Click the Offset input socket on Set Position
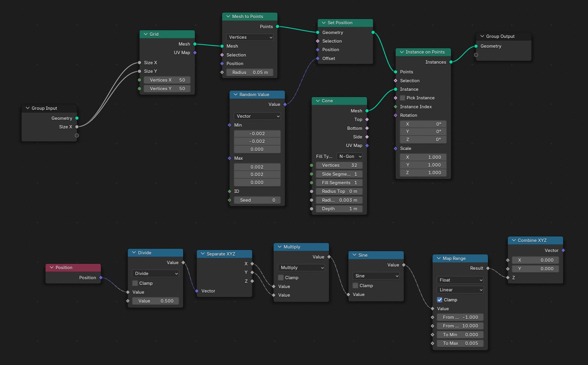The width and height of the screenshot is (588, 365). coord(318,58)
